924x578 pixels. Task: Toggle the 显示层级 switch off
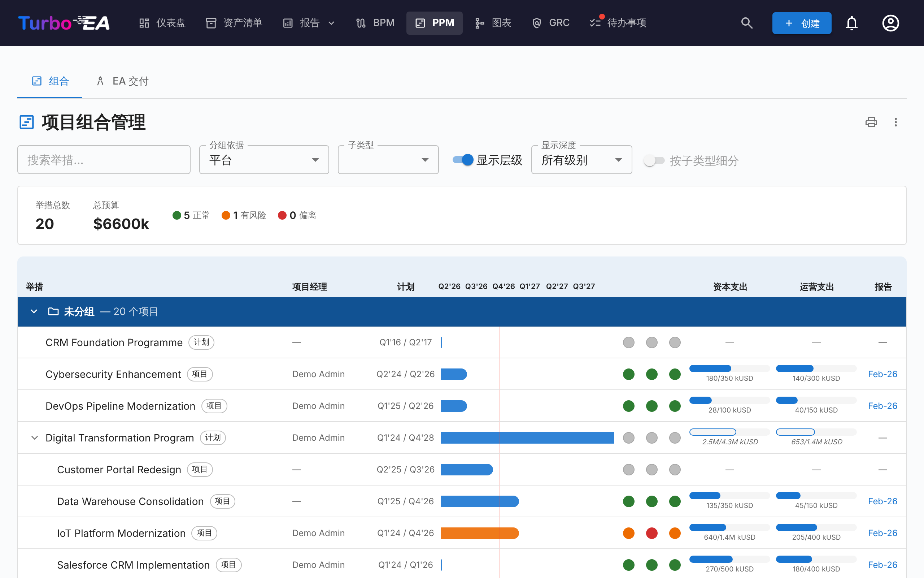(x=463, y=160)
